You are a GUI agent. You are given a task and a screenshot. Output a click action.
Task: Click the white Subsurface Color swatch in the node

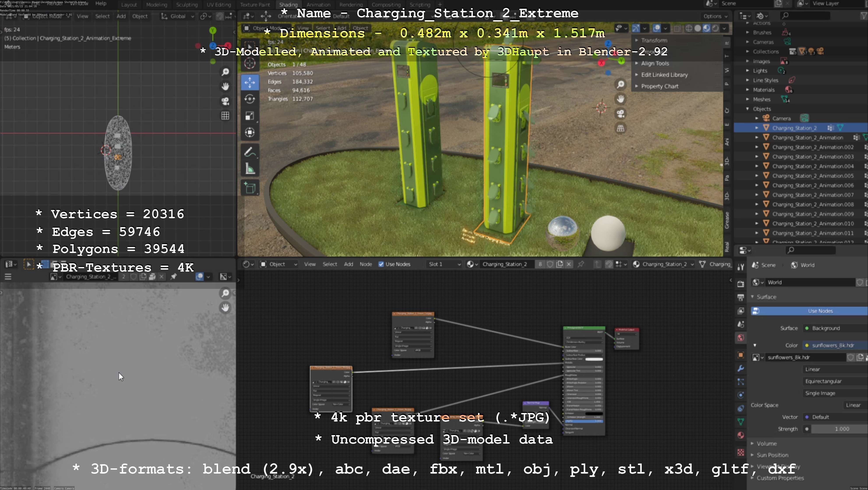[x=594, y=359]
